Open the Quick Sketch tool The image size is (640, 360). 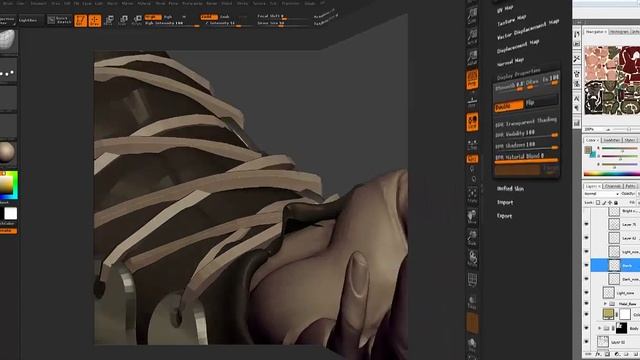(x=60, y=20)
